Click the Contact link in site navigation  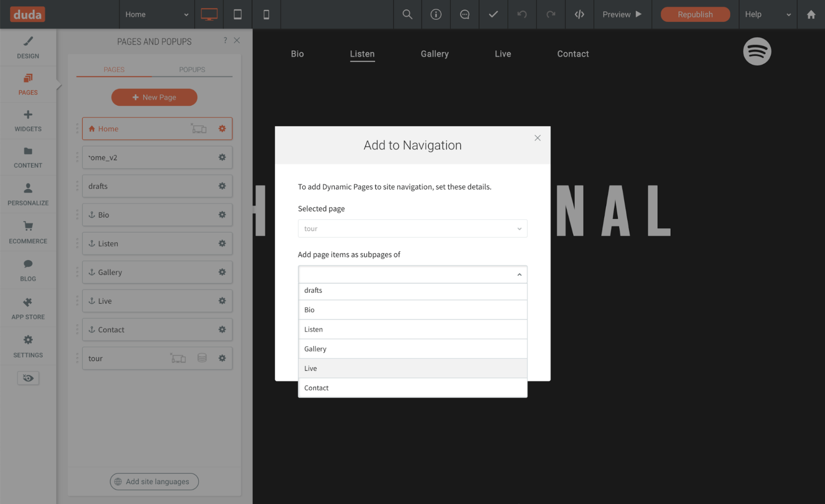point(573,54)
